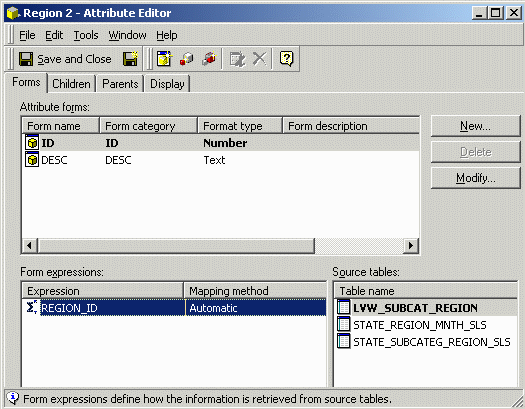Open help with the question mark icon
The image size is (525, 409).
(x=287, y=59)
